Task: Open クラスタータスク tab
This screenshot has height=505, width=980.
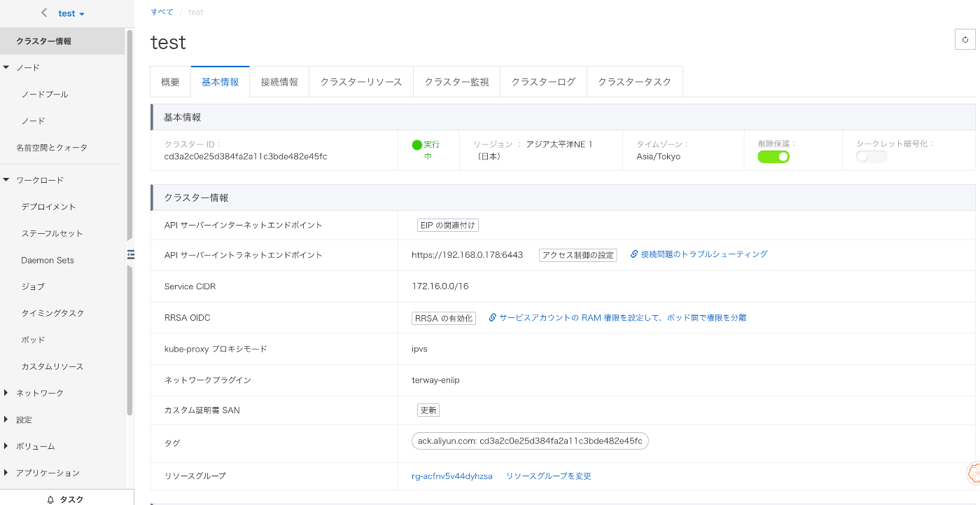Action: (x=634, y=82)
